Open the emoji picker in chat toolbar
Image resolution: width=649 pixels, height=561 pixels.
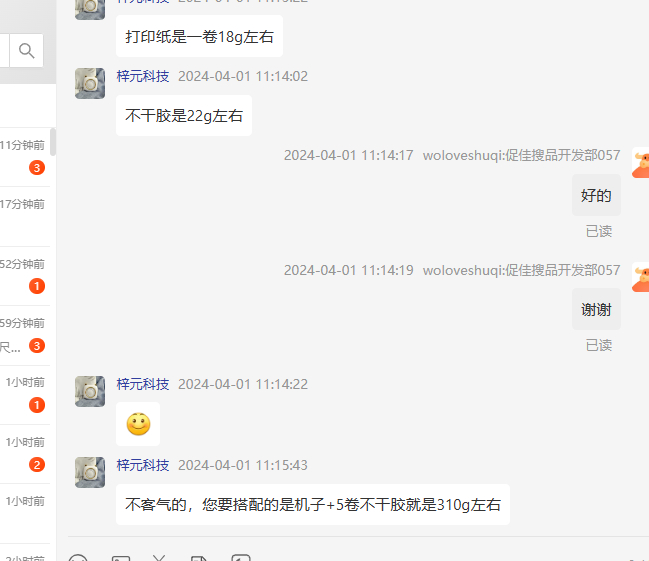78,557
